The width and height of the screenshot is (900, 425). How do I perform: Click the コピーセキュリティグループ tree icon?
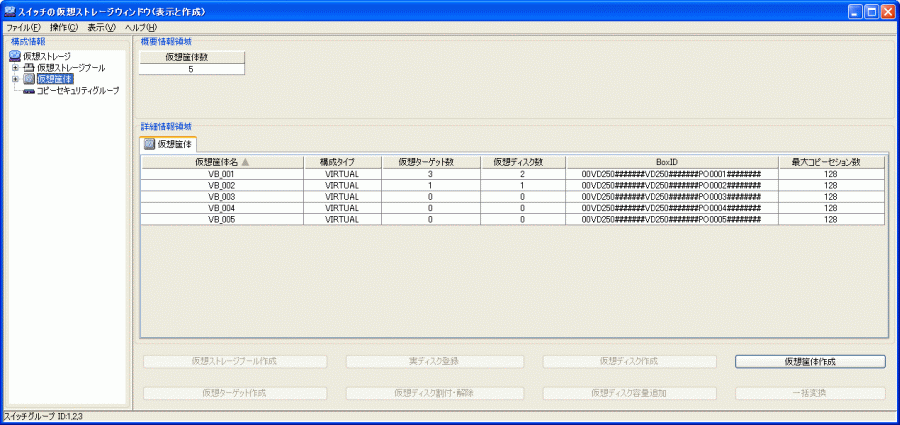coord(28,91)
